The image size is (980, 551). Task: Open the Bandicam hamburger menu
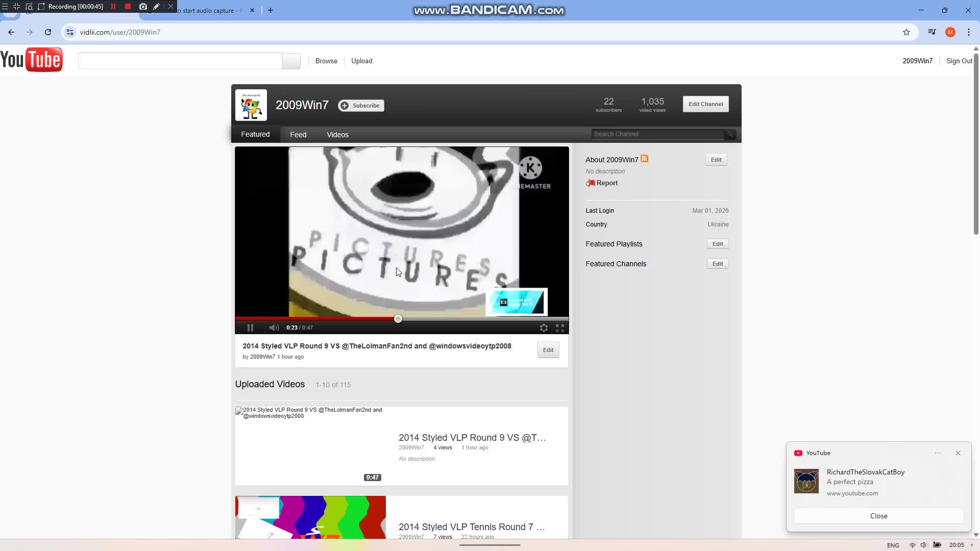[x=5, y=7]
